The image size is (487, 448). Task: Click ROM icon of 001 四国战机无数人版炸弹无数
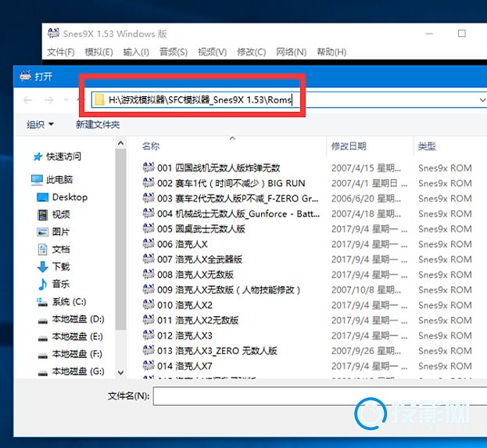click(149, 167)
